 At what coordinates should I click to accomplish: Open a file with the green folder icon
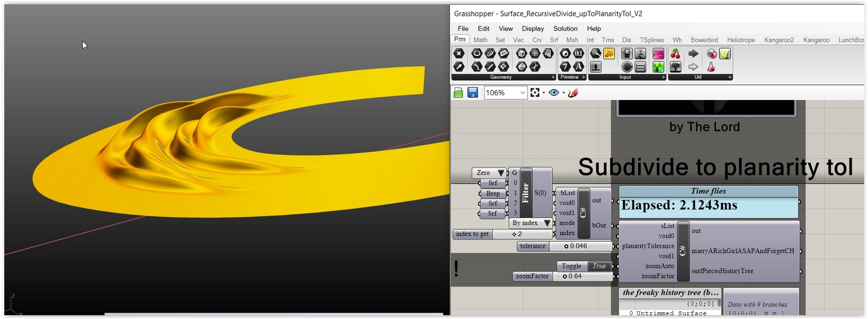pos(458,93)
